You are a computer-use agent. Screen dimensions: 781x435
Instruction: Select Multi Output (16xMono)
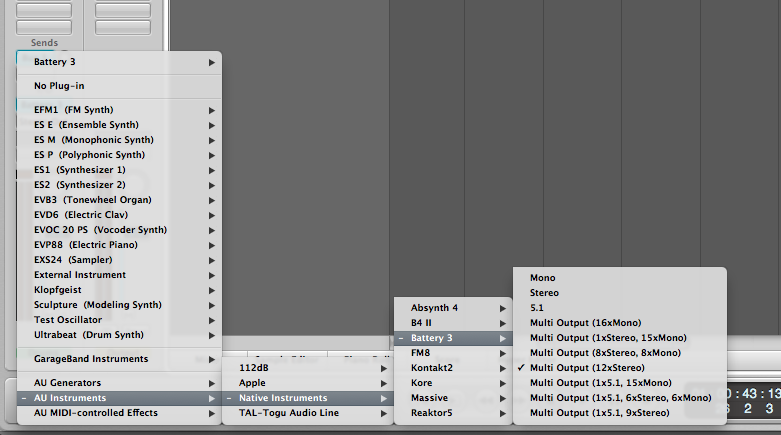pos(620,322)
